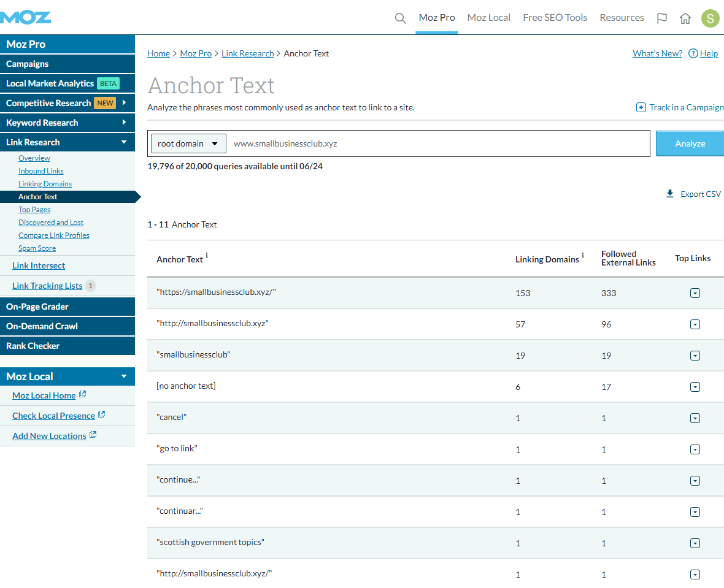Open the Resources top menu
This screenshot has height=588, width=724.
622,18
